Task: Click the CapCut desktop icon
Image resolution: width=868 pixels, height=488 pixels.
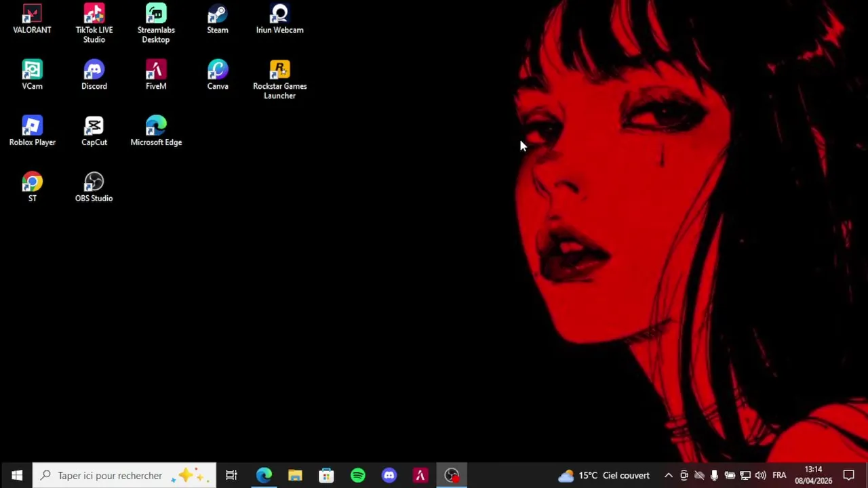Action: point(94,131)
